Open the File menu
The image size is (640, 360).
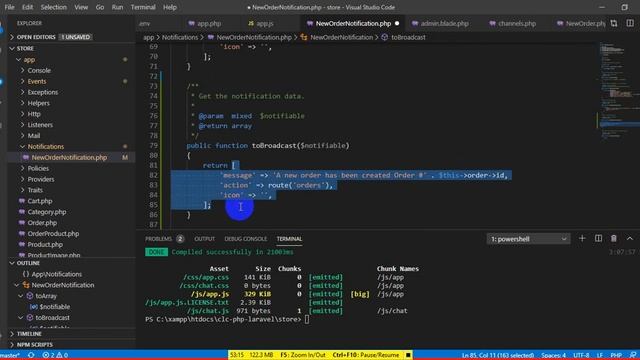coord(9,7)
